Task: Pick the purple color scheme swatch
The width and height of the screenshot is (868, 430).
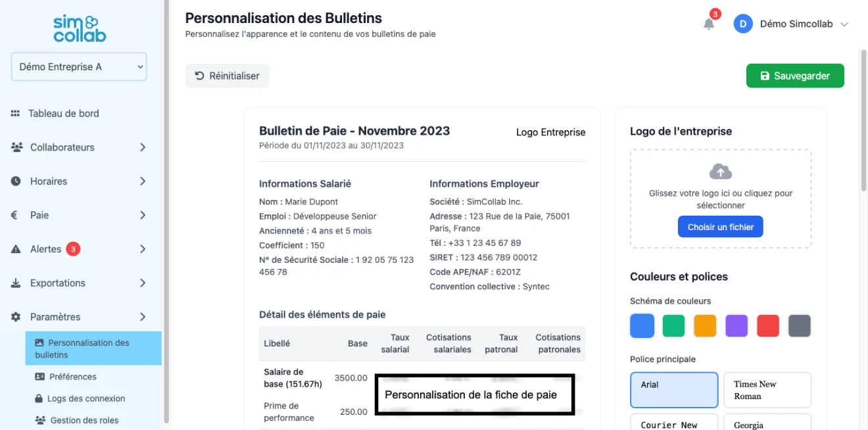Action: pos(736,325)
